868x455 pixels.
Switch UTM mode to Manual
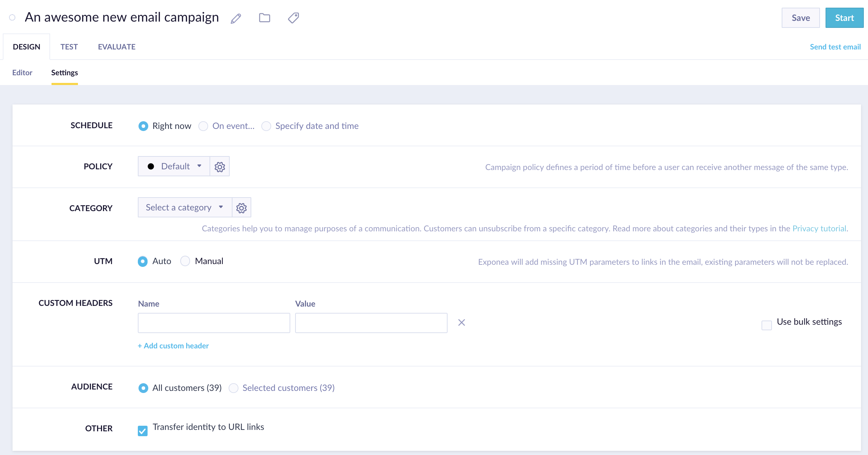185,261
